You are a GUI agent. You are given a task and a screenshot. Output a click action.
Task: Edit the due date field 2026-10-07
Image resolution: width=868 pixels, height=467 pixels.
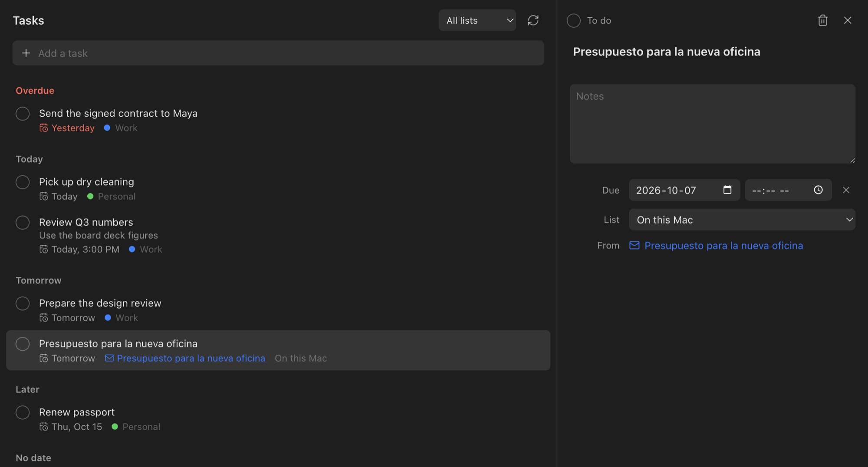point(684,190)
